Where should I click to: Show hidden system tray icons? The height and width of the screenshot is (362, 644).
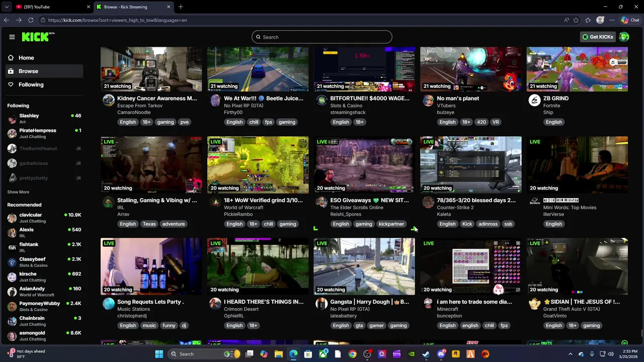[570, 354]
